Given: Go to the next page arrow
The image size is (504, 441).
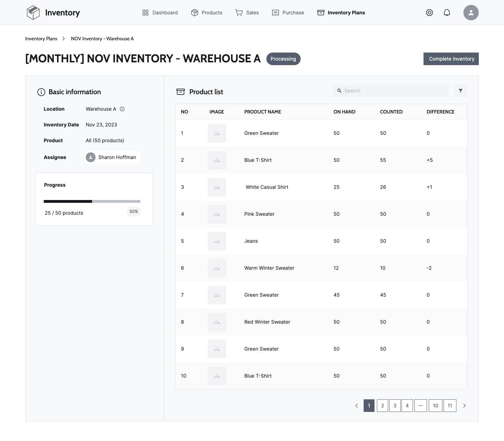Looking at the screenshot, I should [x=464, y=406].
